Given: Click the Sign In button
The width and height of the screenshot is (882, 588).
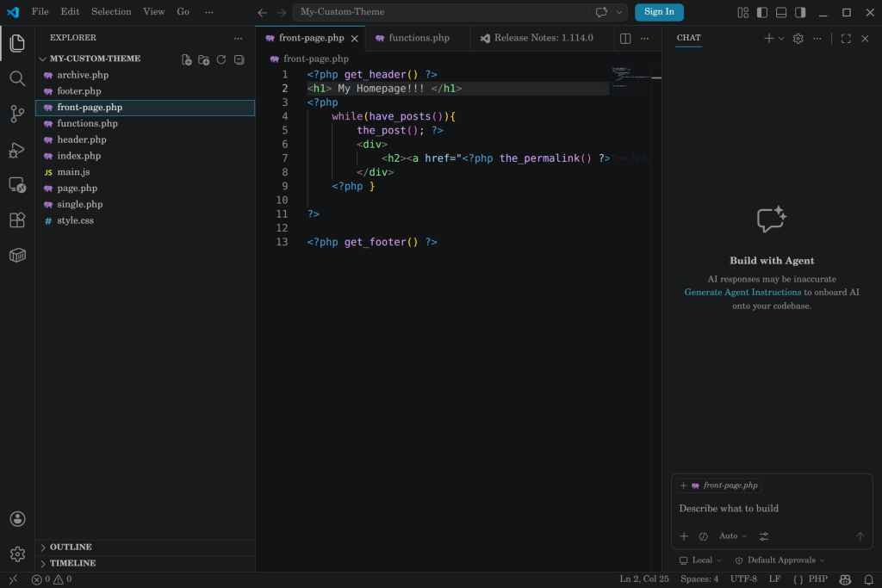Looking at the screenshot, I should click(659, 12).
